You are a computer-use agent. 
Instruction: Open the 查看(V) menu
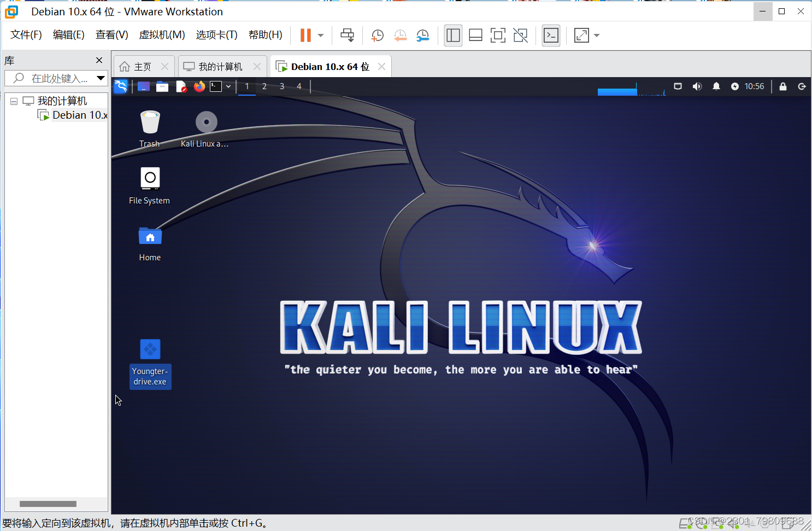click(x=112, y=35)
